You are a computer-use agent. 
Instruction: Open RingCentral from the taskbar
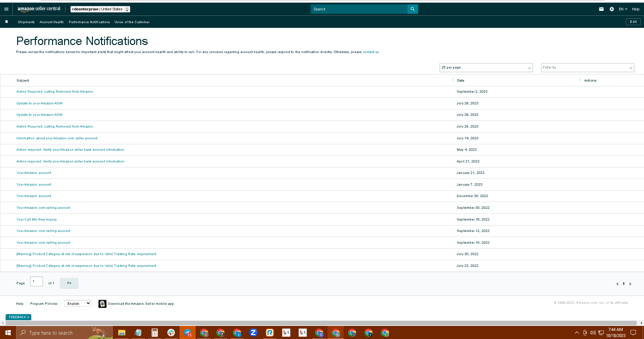tap(270, 333)
